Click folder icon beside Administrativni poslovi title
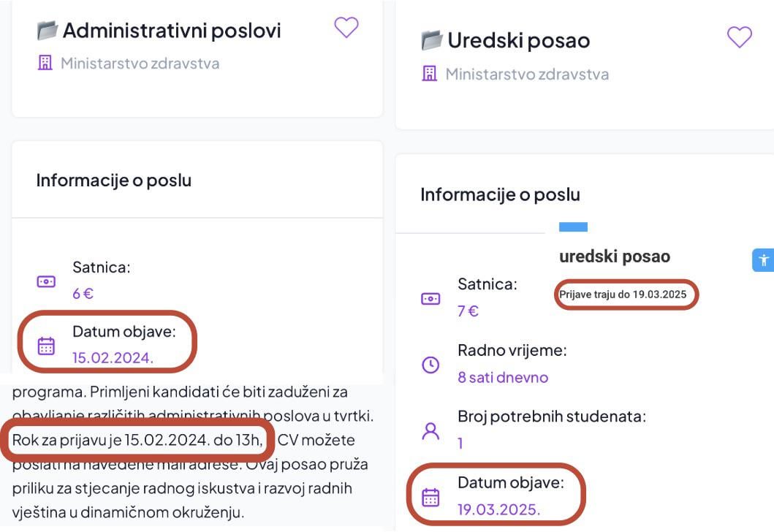 pyautogui.click(x=48, y=31)
